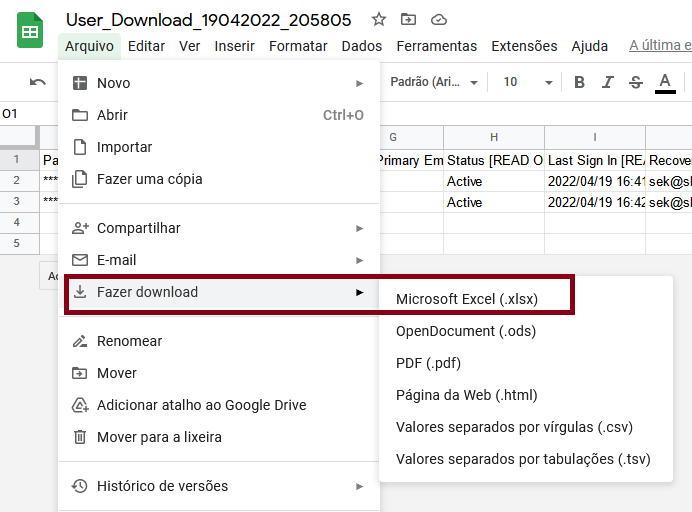Viewport: 692px width, 512px height.
Task: Toggle italic formatting in toolbar
Action: (x=607, y=82)
